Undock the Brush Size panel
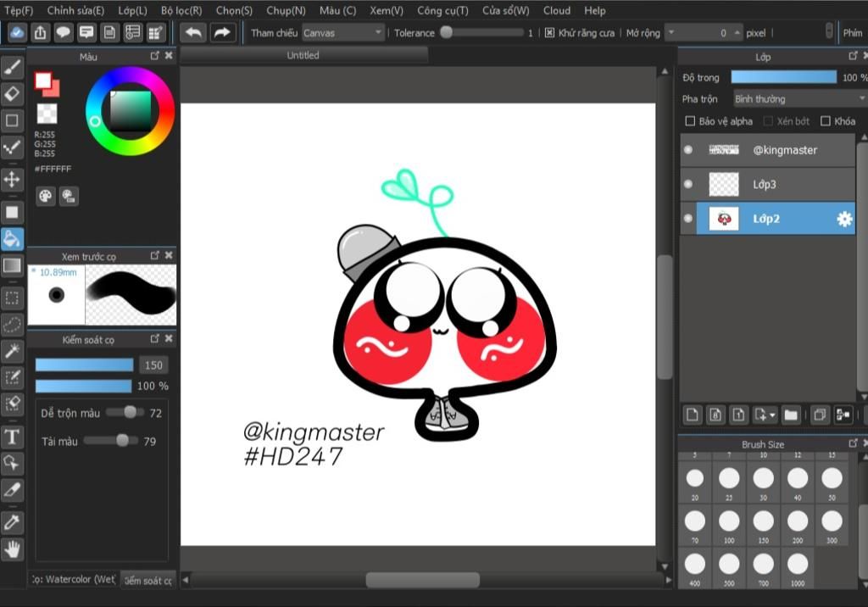This screenshot has height=607, width=868. click(x=853, y=443)
